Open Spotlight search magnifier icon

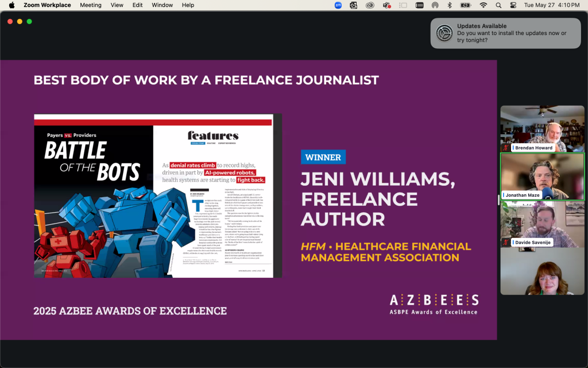click(498, 5)
